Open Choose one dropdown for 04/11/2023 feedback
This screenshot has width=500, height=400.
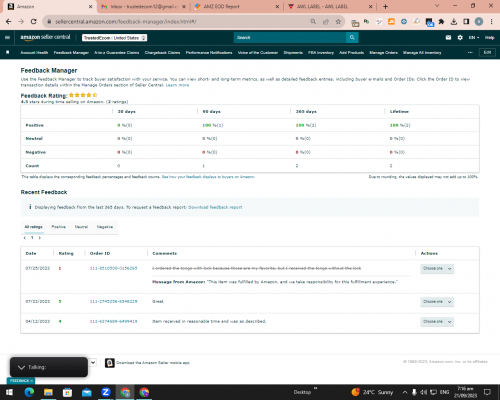click(437, 322)
